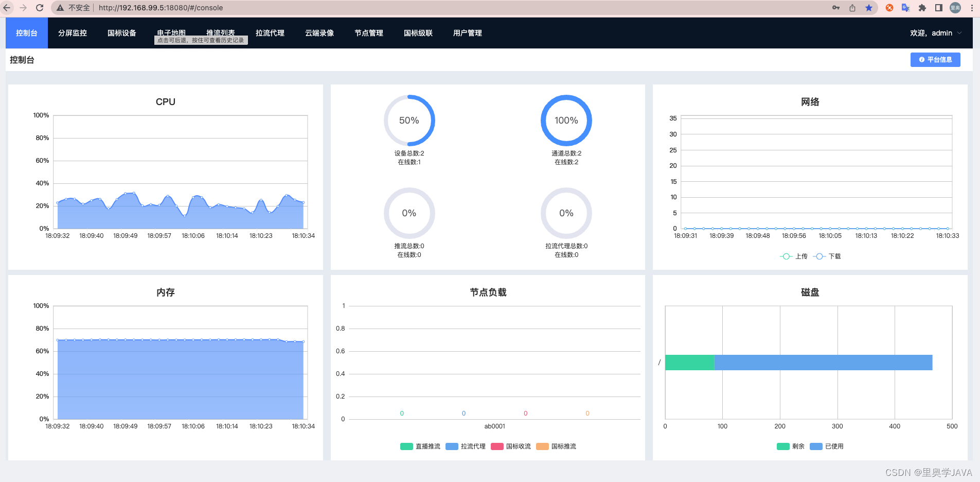Viewport: 980px width, 482px height.
Task: Click the browser forward arrow
Action: point(23,8)
